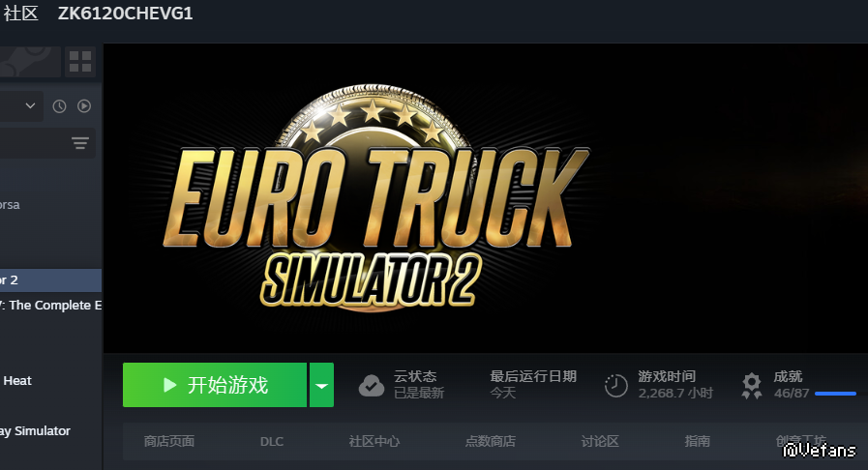Start Euro Truck Simulator 2 with 开始游戏
Image resolution: width=868 pixels, height=470 pixels.
215,385
